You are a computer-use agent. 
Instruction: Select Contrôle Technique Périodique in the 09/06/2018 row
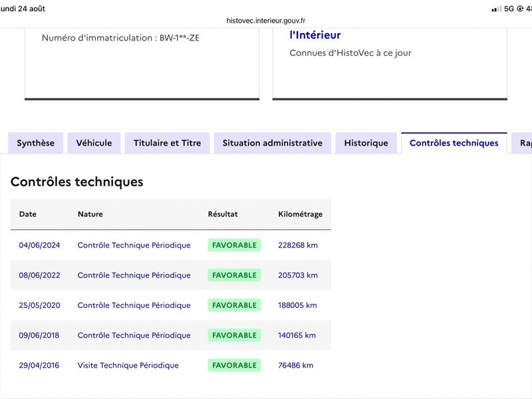pyautogui.click(x=134, y=335)
